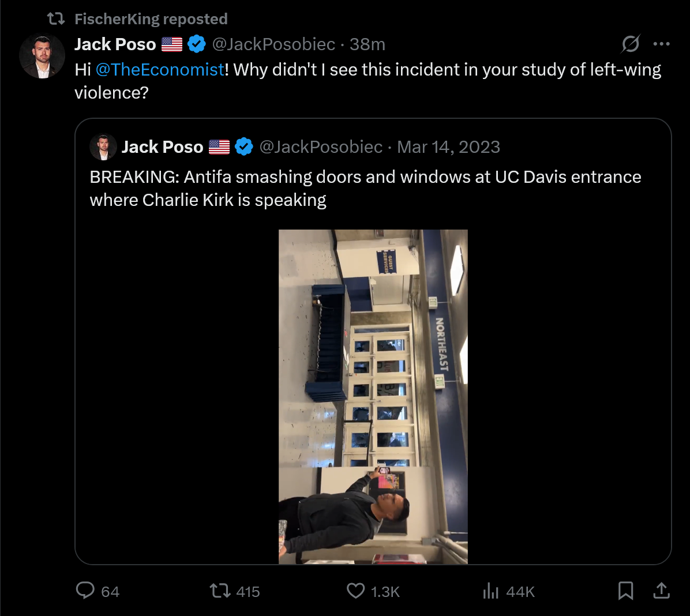The width and height of the screenshot is (690, 616).
Task: Click the Grok slashed-circle icon
Action: coord(631,44)
